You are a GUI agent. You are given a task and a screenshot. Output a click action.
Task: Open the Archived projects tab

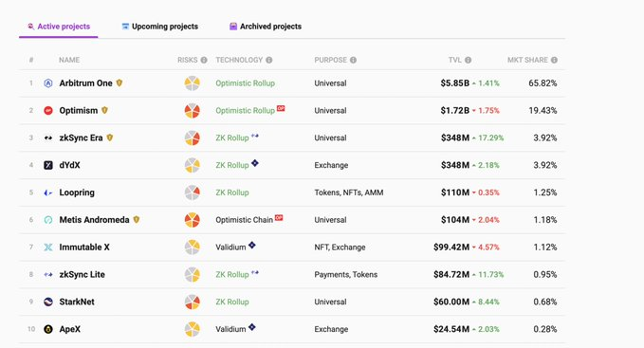pos(266,27)
